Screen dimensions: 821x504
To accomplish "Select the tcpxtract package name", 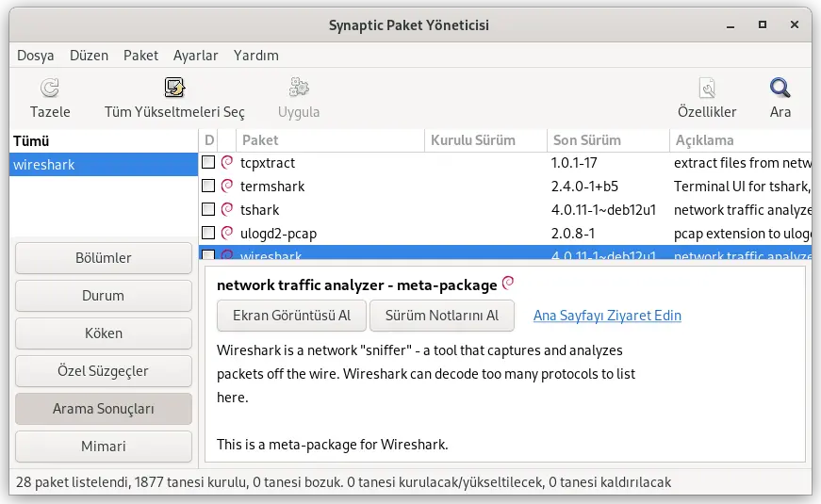I will coord(268,163).
